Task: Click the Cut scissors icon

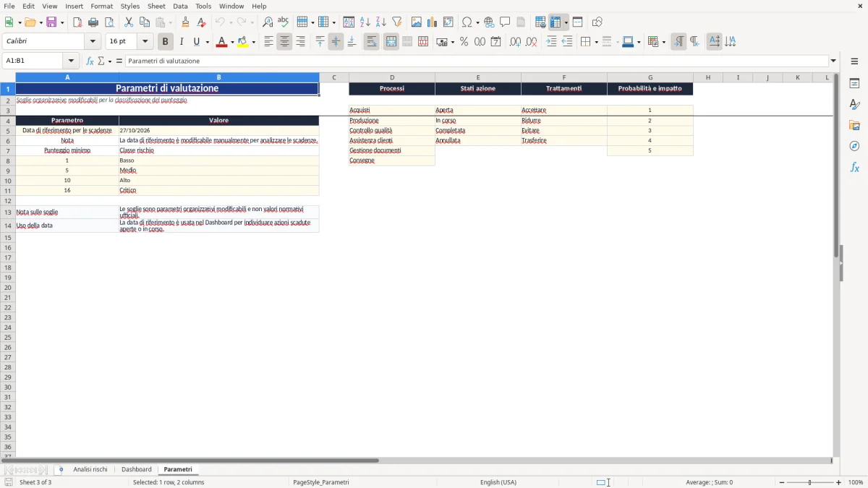Action: (129, 22)
